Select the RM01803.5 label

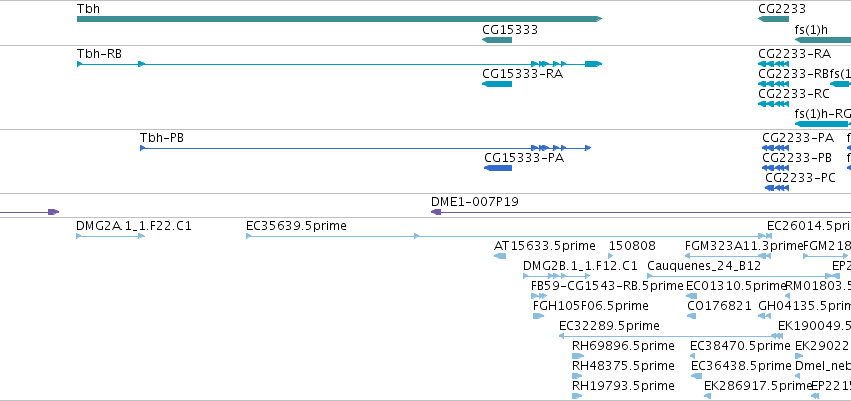click(818, 286)
